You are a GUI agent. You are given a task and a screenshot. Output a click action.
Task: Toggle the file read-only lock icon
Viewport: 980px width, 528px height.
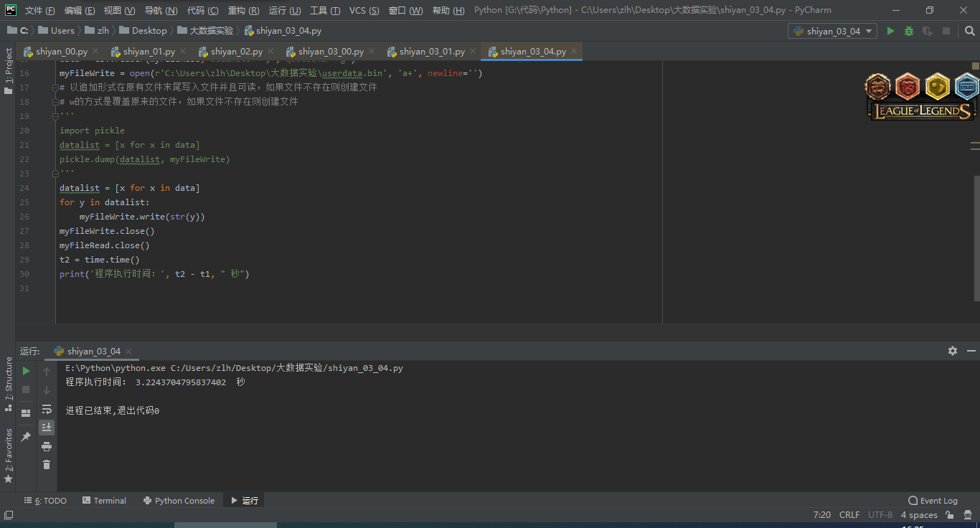click(x=949, y=515)
